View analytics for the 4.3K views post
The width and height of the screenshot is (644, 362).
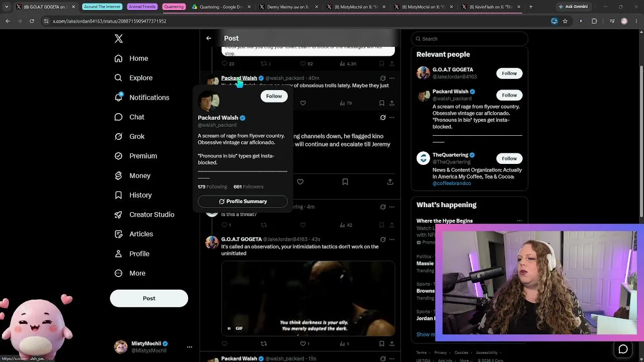(x=348, y=64)
